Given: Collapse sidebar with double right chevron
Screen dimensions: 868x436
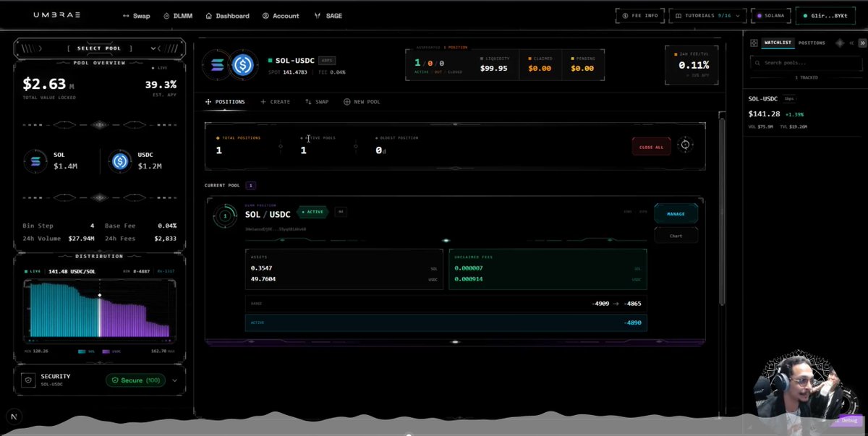Looking at the screenshot, I should pyautogui.click(x=861, y=43).
